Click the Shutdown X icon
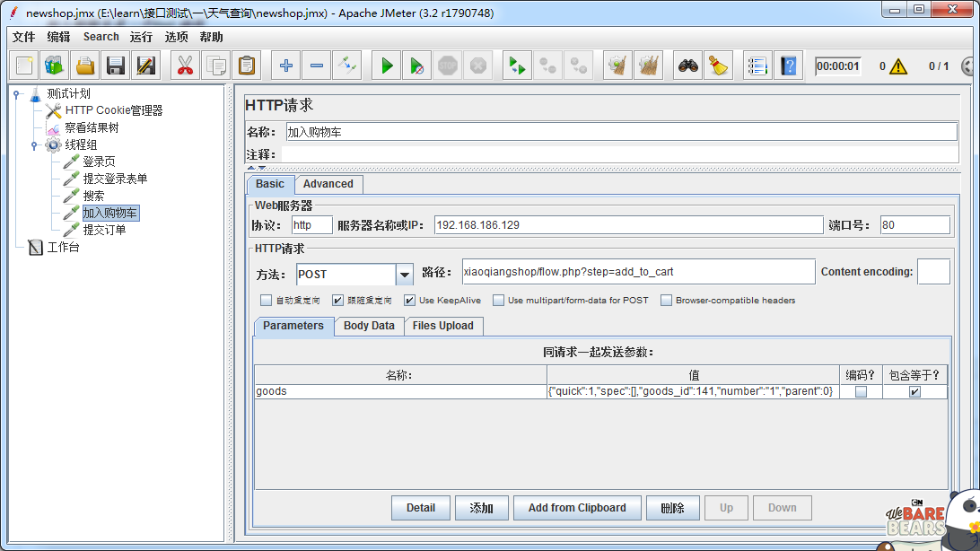This screenshot has width=980, height=551. (x=478, y=66)
